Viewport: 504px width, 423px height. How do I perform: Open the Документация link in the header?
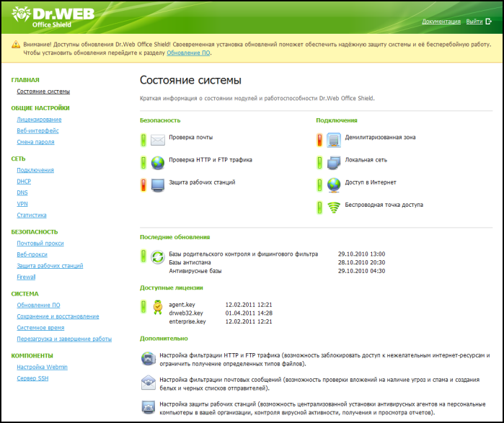[x=441, y=22]
